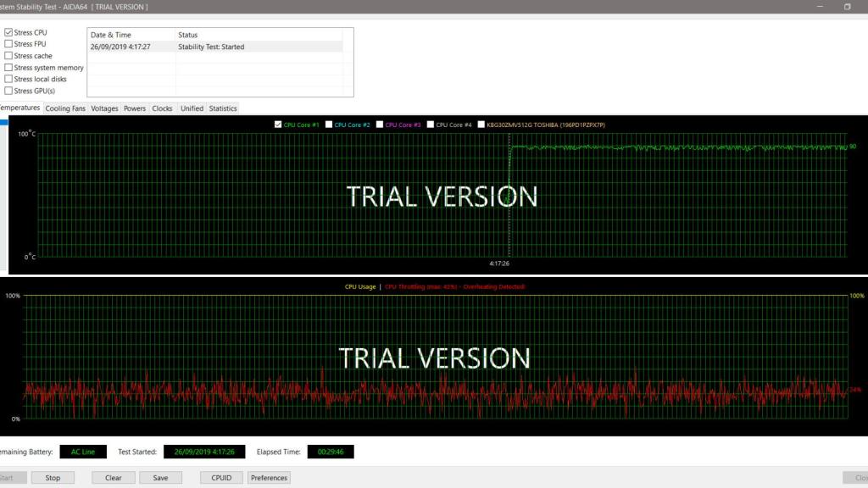Viewport: 868px width, 488px height.
Task: Open Preferences
Action: (269, 478)
